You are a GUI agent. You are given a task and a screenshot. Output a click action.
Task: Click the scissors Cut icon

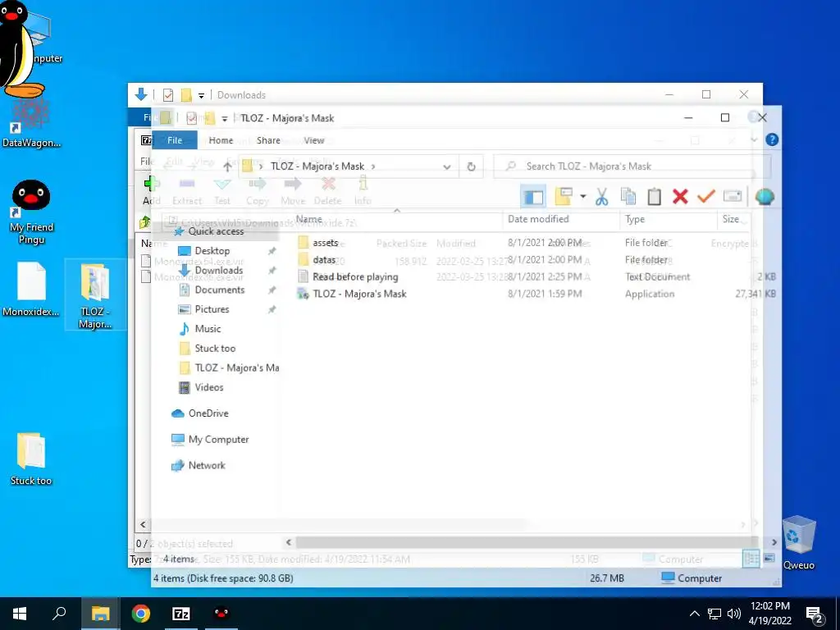pyautogui.click(x=601, y=197)
